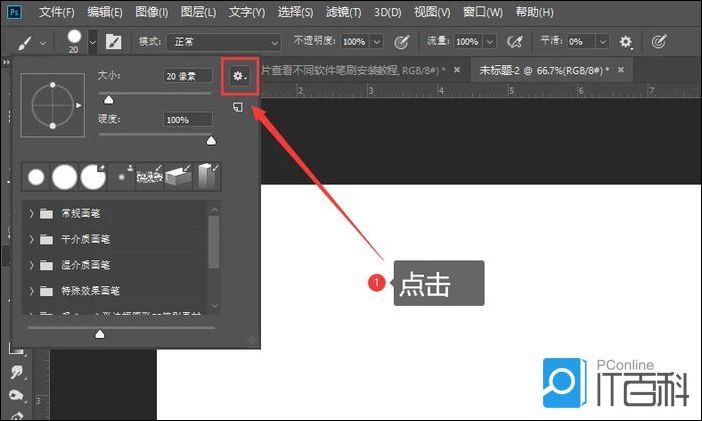Click the 常规画笔 folder label
Image resolution: width=702 pixels, height=421 pixels.
tap(81, 214)
